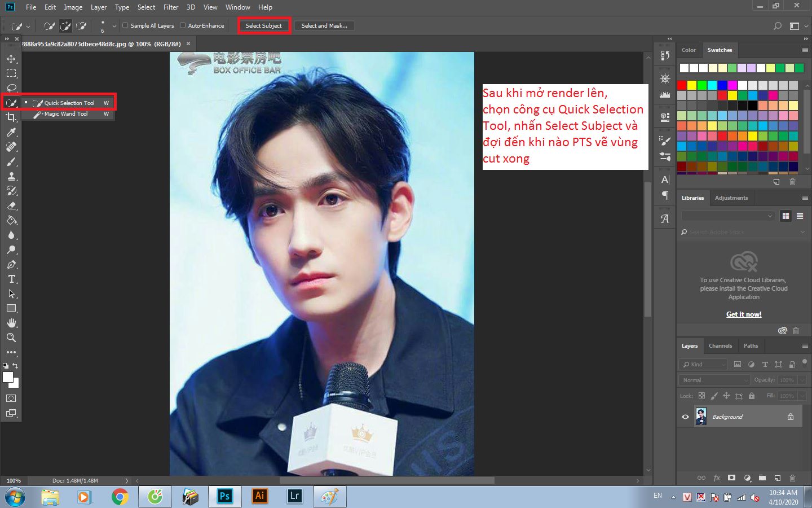Open the Filter menu

click(170, 7)
